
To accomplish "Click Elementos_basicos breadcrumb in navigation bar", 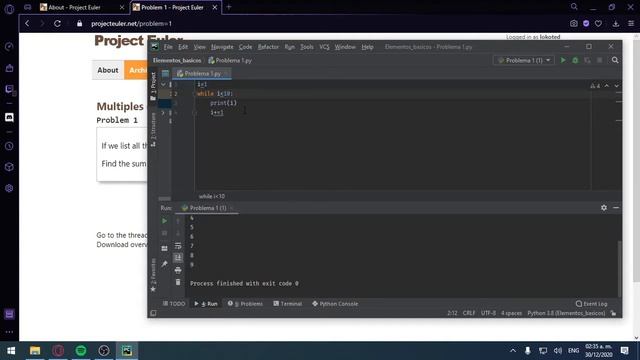I will [177, 60].
